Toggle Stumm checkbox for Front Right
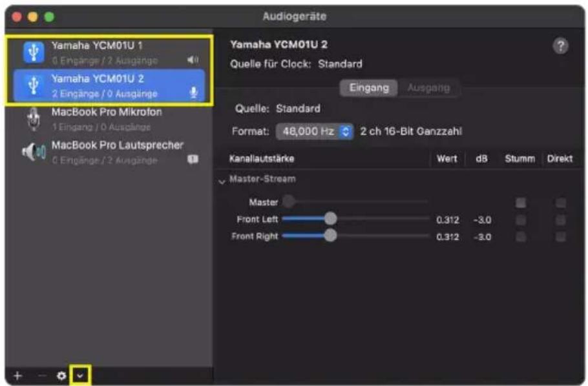The image size is (588, 386). click(521, 237)
